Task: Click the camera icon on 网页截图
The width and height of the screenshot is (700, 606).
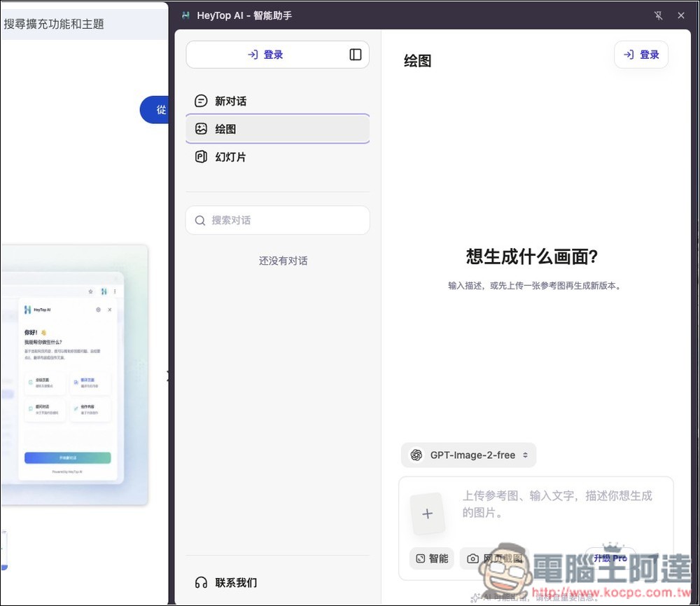Action: 472,558
